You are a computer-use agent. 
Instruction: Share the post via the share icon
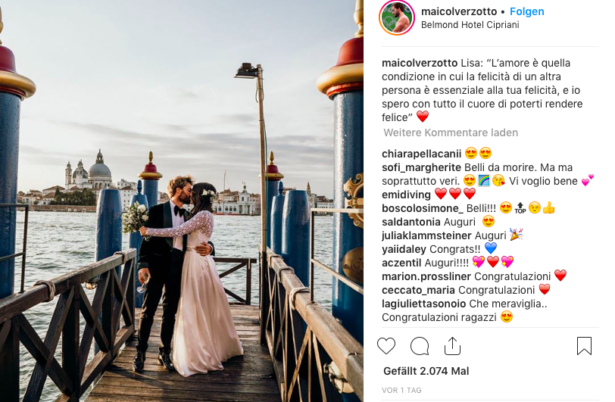(x=452, y=346)
